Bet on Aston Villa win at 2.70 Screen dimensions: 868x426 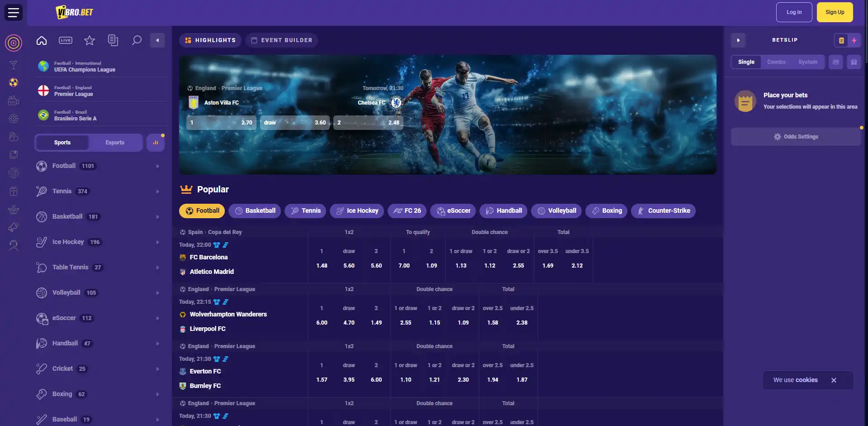[x=222, y=123]
